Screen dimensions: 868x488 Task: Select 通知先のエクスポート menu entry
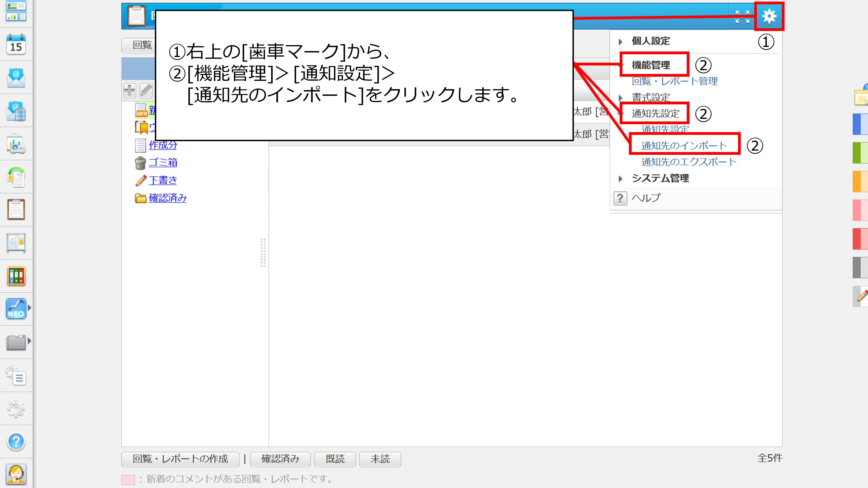pyautogui.click(x=689, y=162)
